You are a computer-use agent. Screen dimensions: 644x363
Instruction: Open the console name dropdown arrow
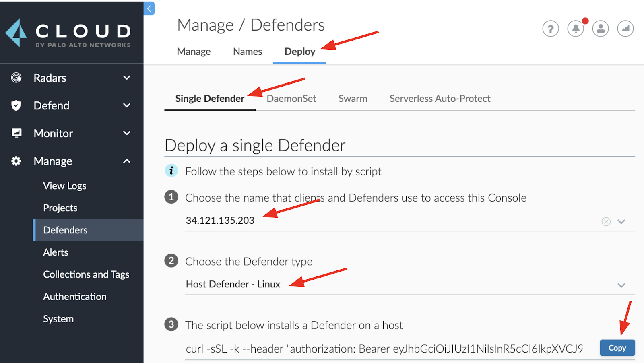[621, 221]
